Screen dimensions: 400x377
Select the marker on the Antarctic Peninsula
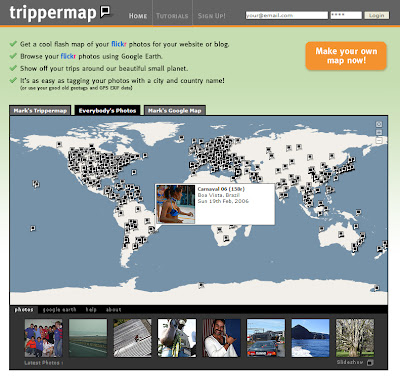click(x=201, y=285)
